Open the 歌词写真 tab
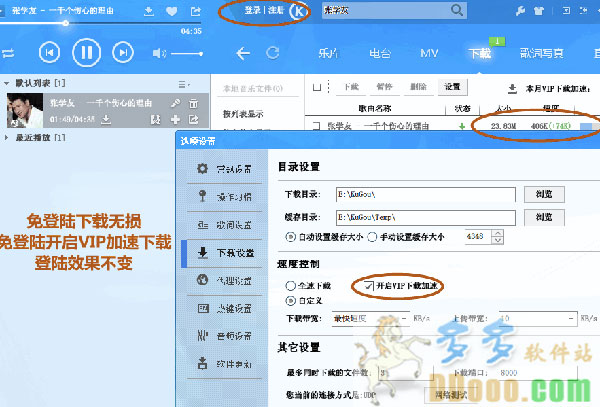Screen dimensions: 600x407 pyautogui.click(x=541, y=53)
